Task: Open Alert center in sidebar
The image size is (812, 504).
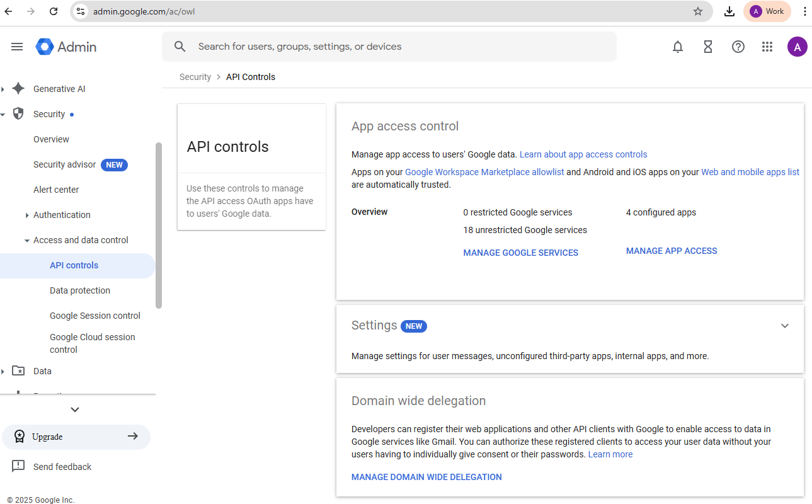Action: tap(56, 190)
